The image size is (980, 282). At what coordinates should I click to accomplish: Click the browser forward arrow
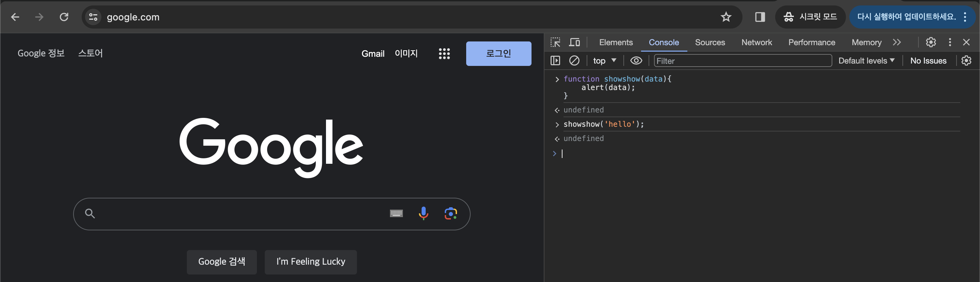(x=39, y=17)
